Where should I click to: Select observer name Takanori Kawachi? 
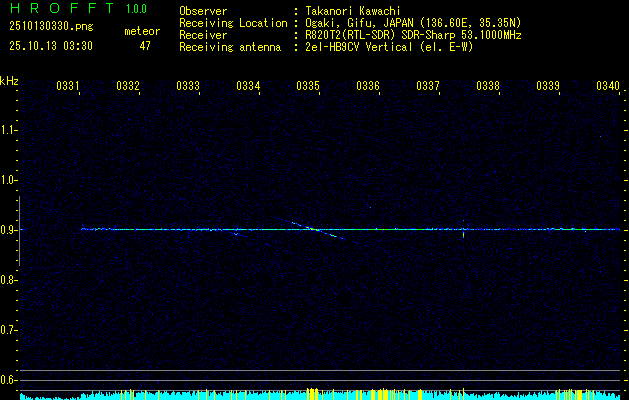353,11
